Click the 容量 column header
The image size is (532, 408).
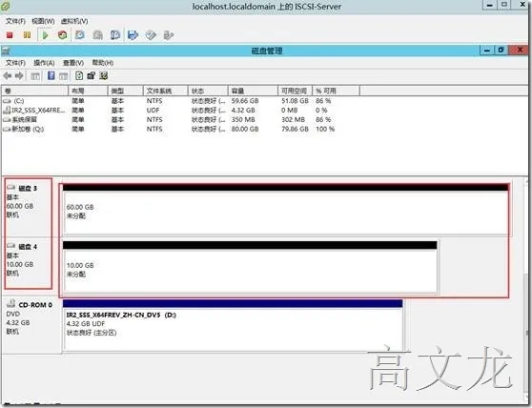click(253, 91)
